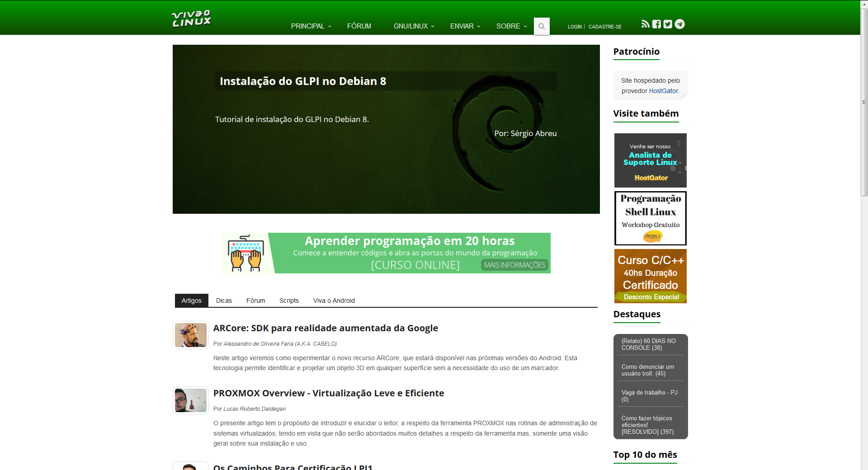
Task: Switch to the Dicas tab
Action: pos(224,301)
